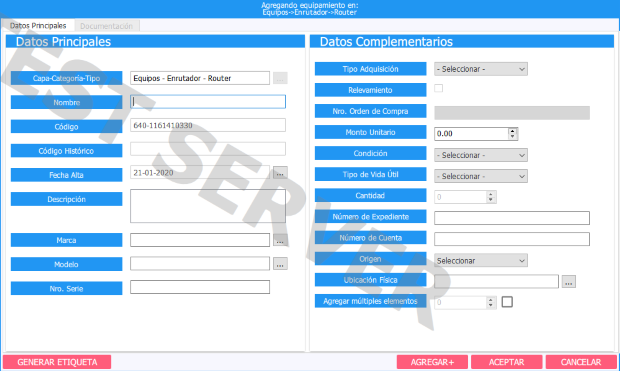Switch to the Documentación tab
Screen dimensions: 620x371
pos(106,26)
